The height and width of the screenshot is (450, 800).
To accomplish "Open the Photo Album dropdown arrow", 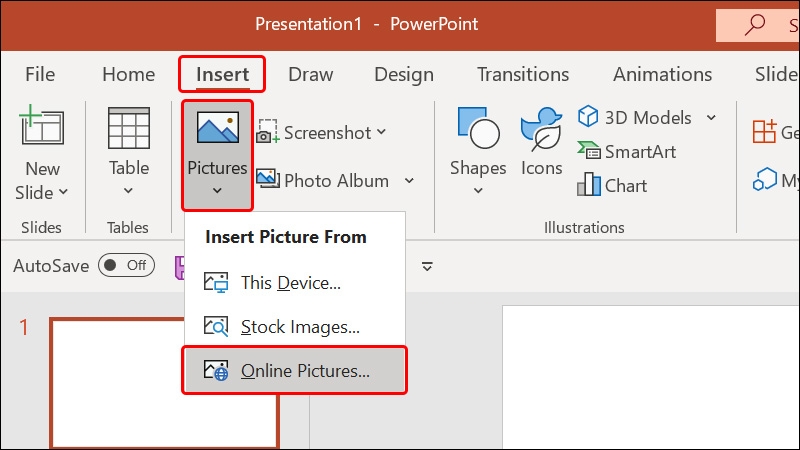I will pyautogui.click(x=409, y=181).
